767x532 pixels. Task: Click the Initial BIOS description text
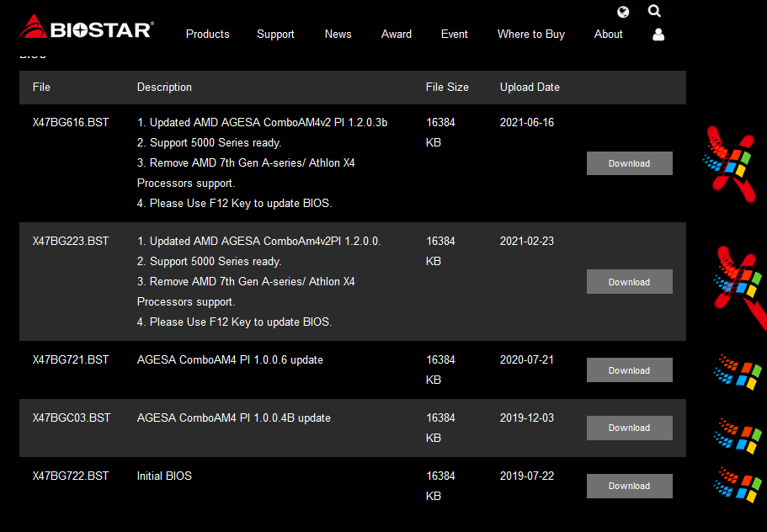tap(164, 476)
